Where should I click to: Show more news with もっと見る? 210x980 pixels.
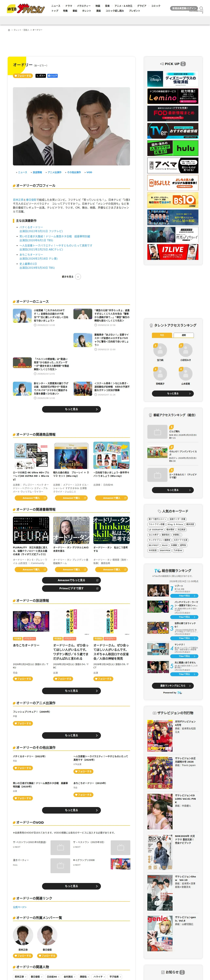tap(71, 409)
